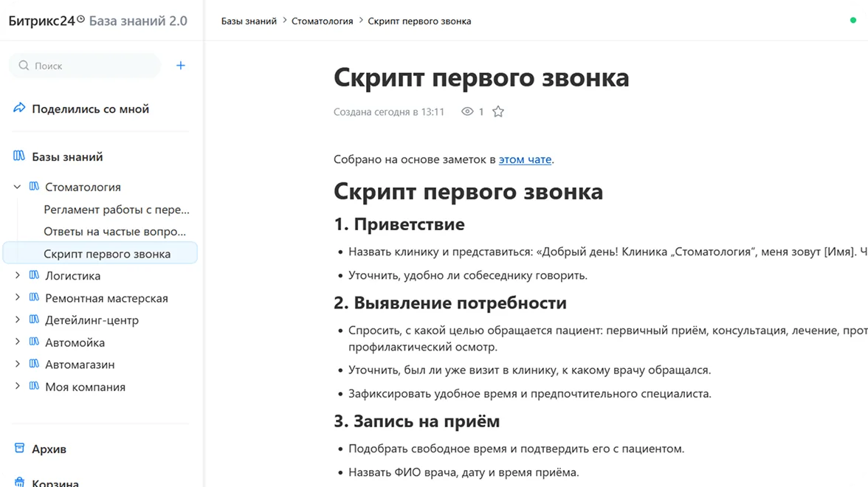The width and height of the screenshot is (868, 487).
Task: Click the Корзина trash icon
Action: tap(19, 482)
